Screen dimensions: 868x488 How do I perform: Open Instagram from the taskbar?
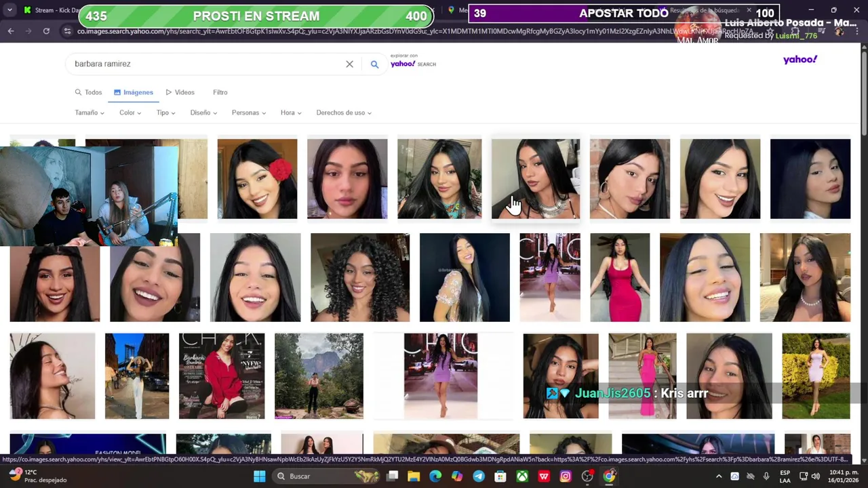tap(566, 476)
